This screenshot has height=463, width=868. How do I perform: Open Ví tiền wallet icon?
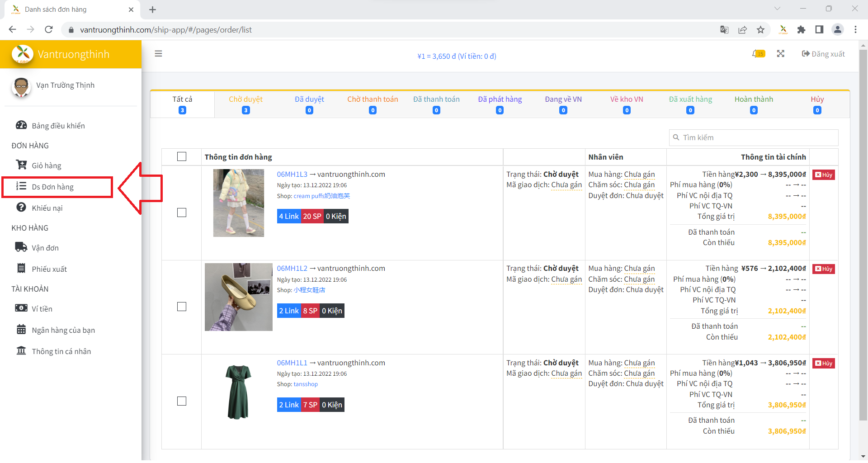pos(21,308)
